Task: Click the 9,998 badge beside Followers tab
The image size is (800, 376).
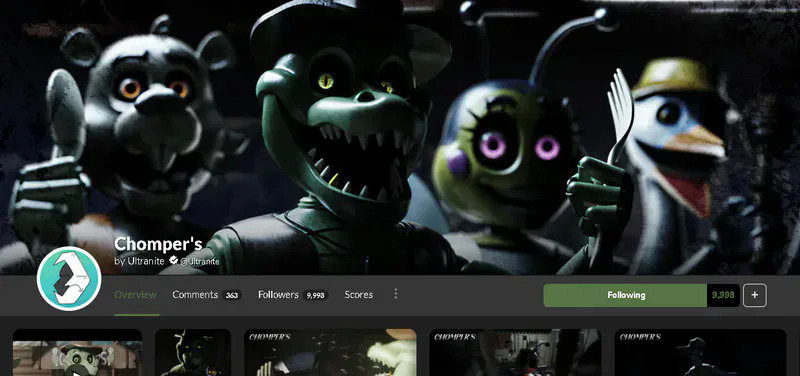Action: pos(315,295)
